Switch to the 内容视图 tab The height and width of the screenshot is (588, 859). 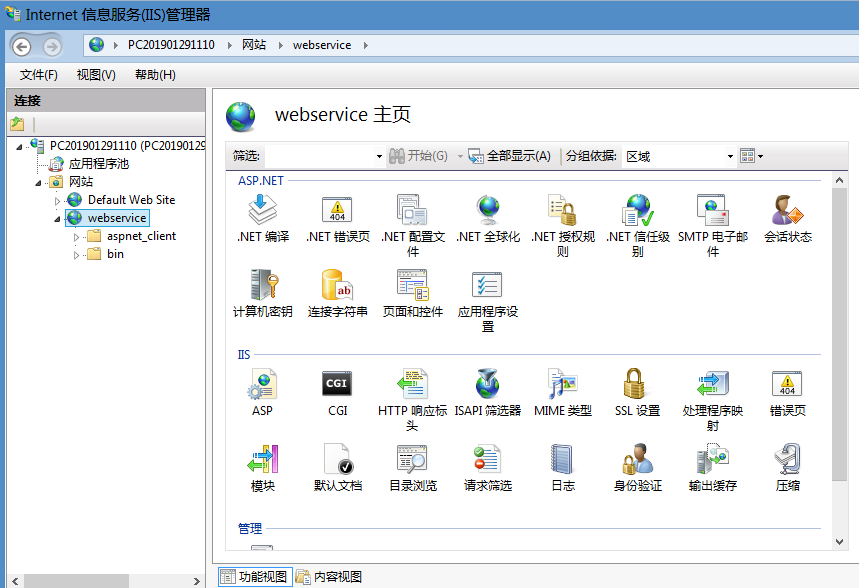pos(329,576)
